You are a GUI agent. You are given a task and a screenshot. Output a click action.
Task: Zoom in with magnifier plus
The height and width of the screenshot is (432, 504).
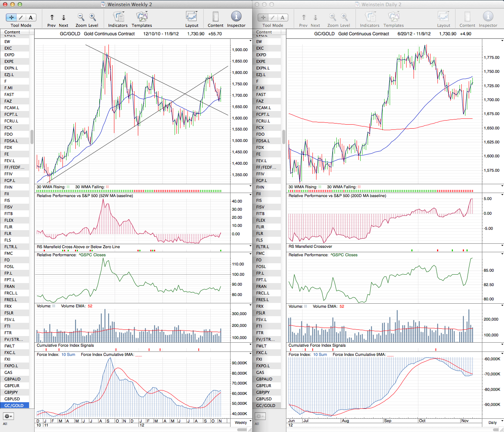tap(92, 17)
